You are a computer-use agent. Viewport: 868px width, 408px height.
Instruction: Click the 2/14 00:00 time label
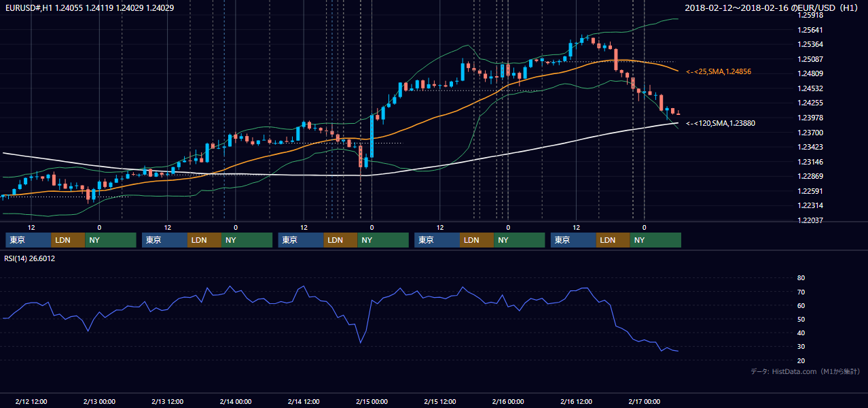coord(236,401)
